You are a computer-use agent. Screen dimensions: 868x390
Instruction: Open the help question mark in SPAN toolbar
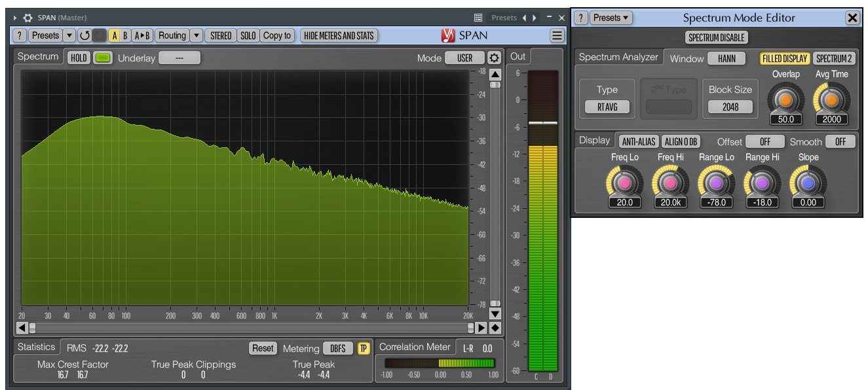click(20, 35)
